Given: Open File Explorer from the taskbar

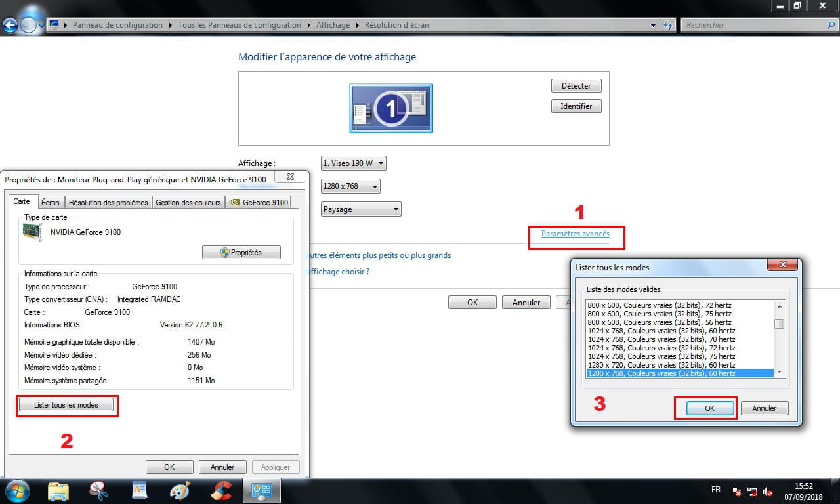Looking at the screenshot, I should click(58, 491).
